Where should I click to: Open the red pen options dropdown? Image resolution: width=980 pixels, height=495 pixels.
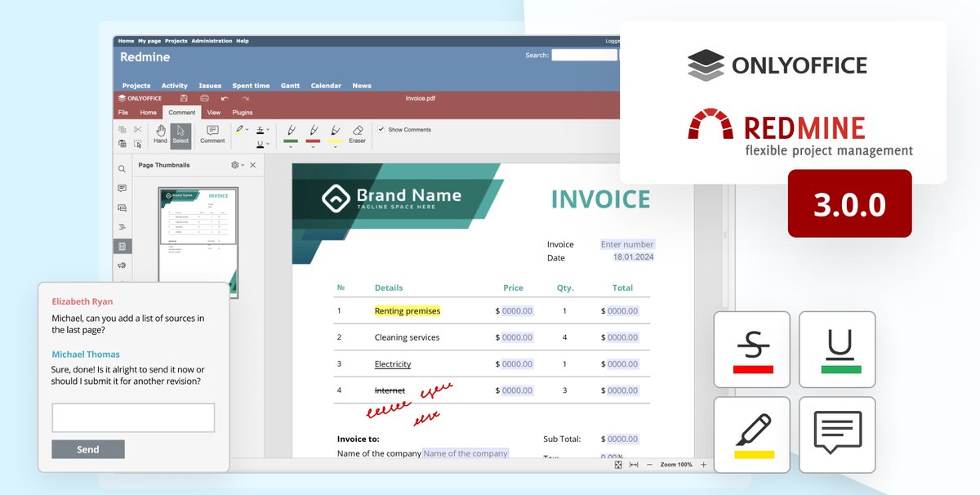click(x=313, y=147)
